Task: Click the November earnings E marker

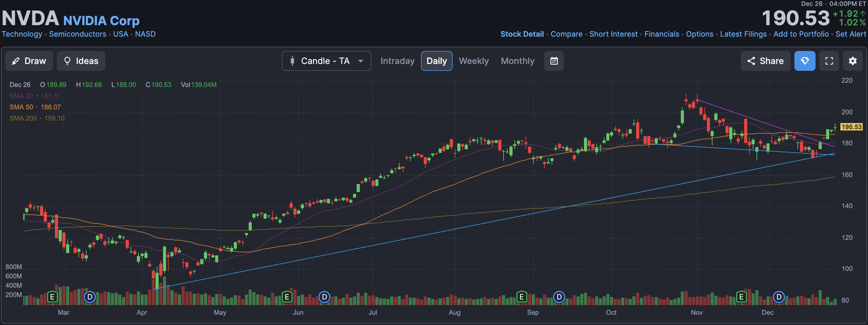Action: click(x=741, y=297)
